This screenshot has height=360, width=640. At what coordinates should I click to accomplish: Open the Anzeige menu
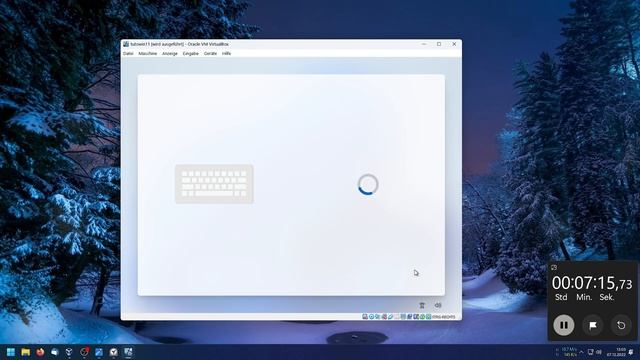click(x=170, y=53)
